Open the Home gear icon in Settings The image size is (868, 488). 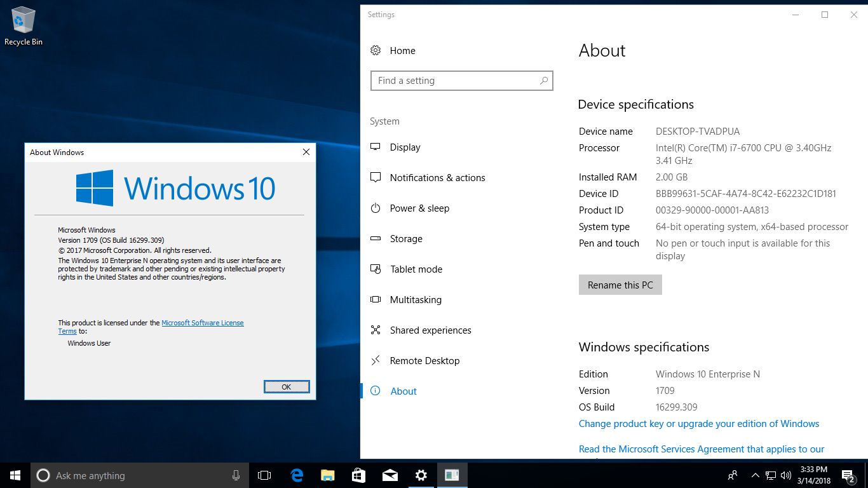[376, 51]
